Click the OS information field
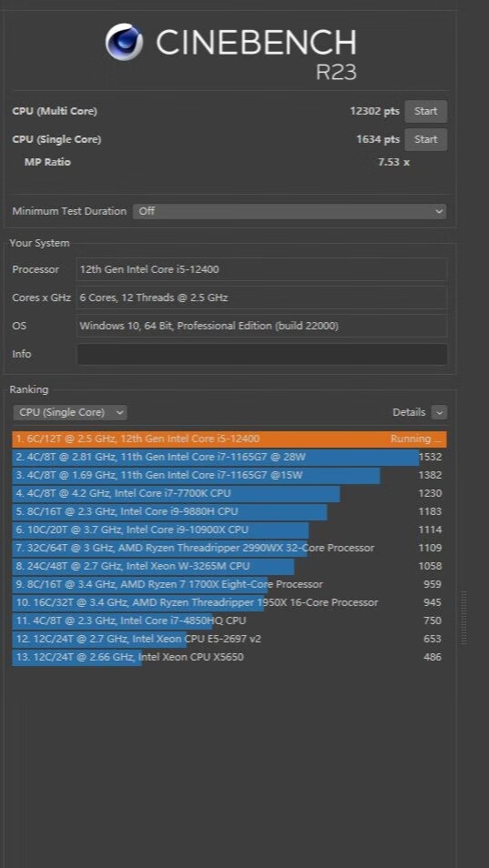Image resolution: width=489 pixels, height=868 pixels. coord(261,326)
